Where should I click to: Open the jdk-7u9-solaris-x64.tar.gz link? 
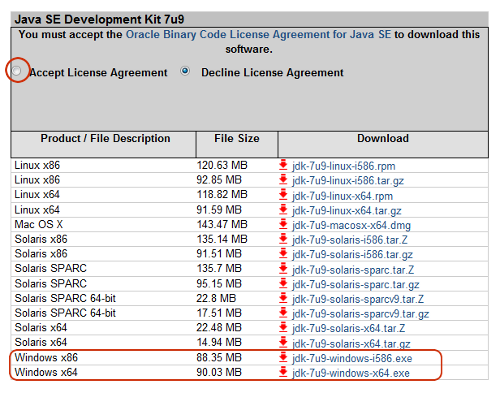pyautogui.click(x=351, y=343)
